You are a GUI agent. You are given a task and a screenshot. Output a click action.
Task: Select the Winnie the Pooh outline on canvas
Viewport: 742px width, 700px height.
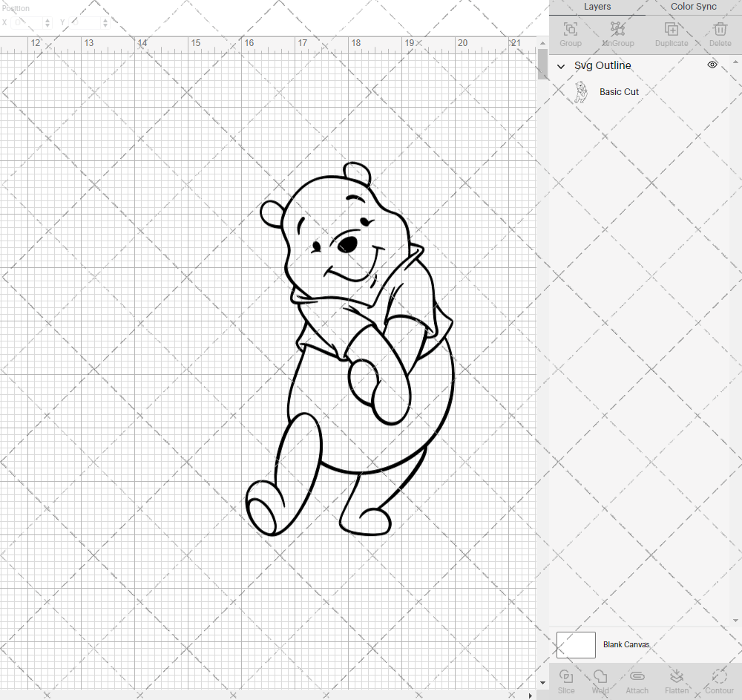(349, 349)
